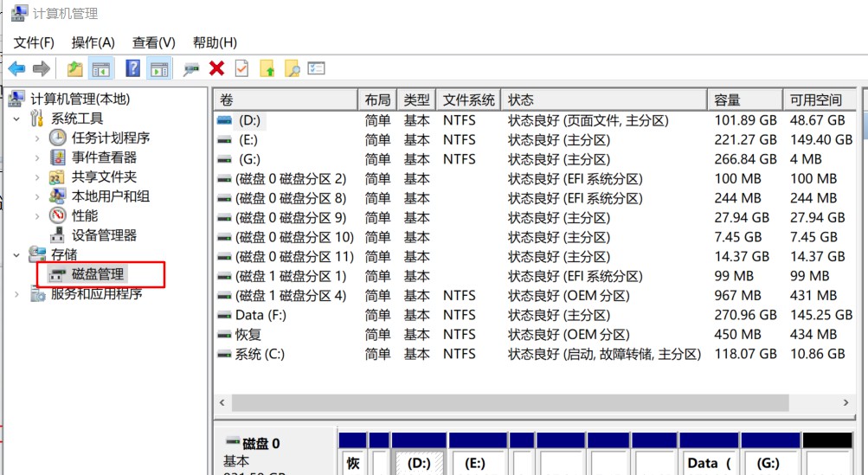Sort by the 容量 column header
This screenshot has width=868, height=475.
point(745,99)
